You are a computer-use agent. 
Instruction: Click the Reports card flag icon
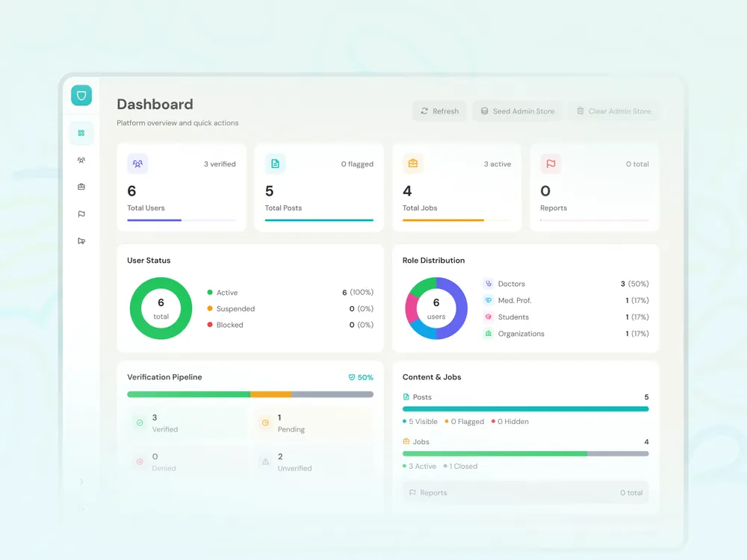click(x=551, y=164)
